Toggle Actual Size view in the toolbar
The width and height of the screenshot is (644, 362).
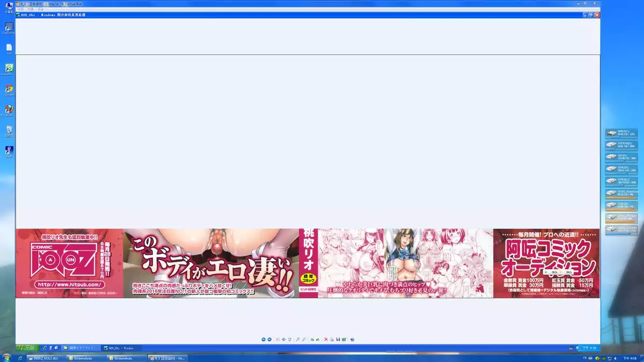(x=283, y=339)
